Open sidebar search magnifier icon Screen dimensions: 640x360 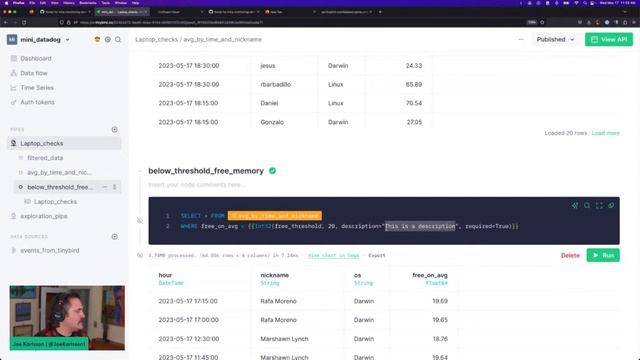click(118, 40)
